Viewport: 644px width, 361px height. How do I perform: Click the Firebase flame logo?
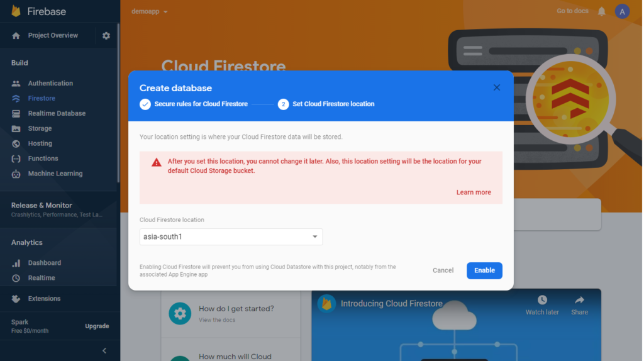coord(16,11)
